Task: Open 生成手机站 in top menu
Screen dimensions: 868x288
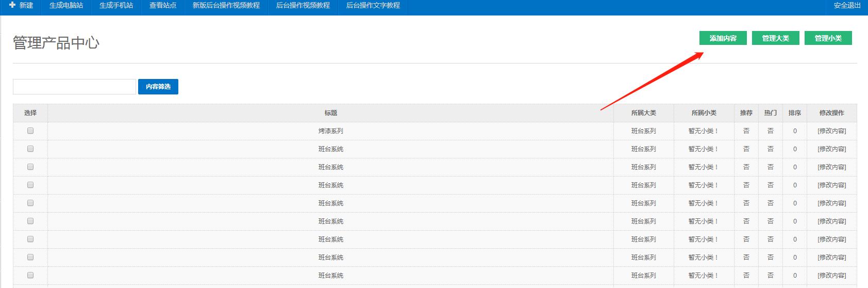Action: pyautogui.click(x=116, y=5)
